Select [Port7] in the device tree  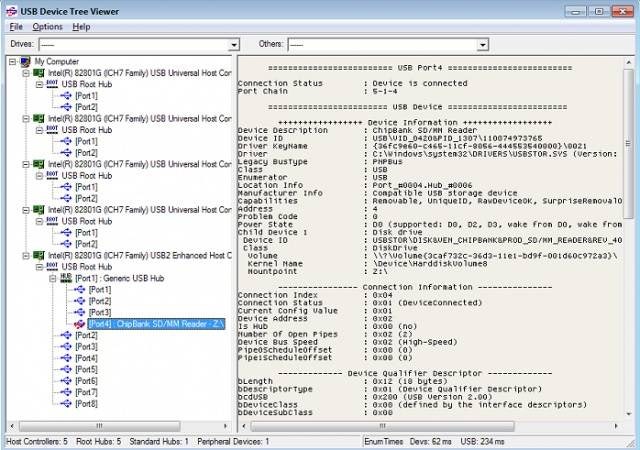pyautogui.click(x=87, y=392)
